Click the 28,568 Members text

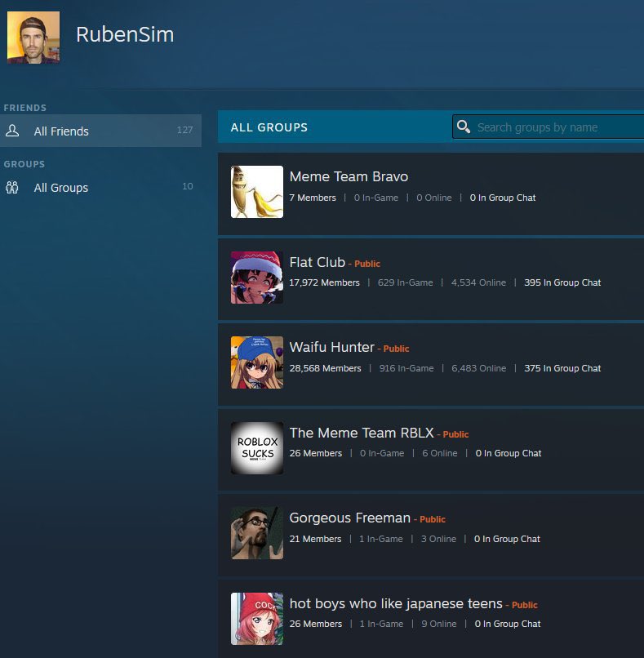point(325,368)
